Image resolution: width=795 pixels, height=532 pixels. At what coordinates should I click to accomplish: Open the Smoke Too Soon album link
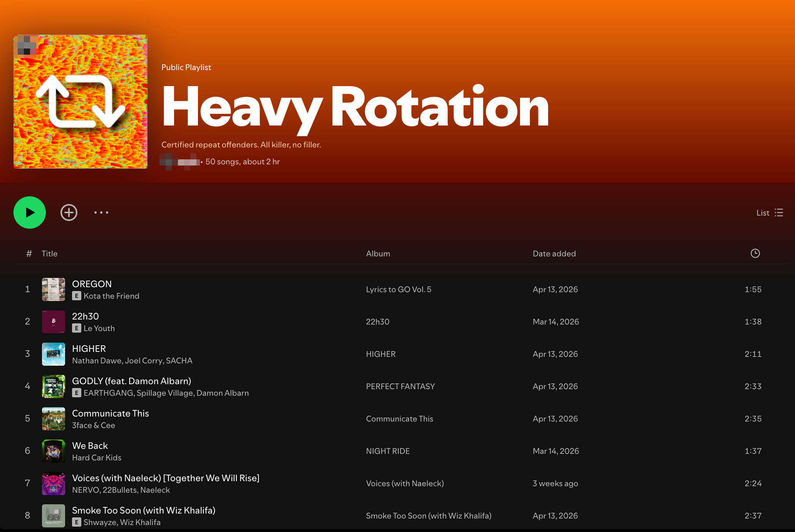click(x=429, y=516)
